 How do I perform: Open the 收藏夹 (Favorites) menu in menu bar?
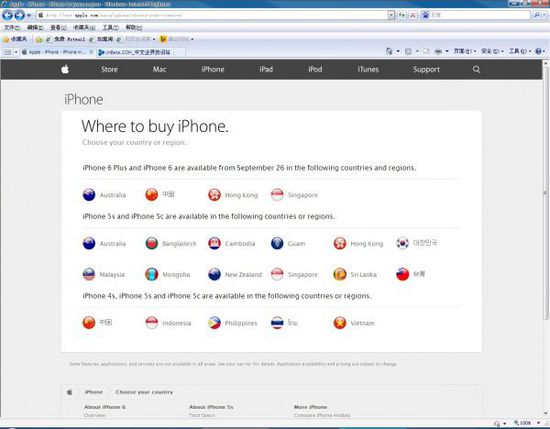pos(84,27)
